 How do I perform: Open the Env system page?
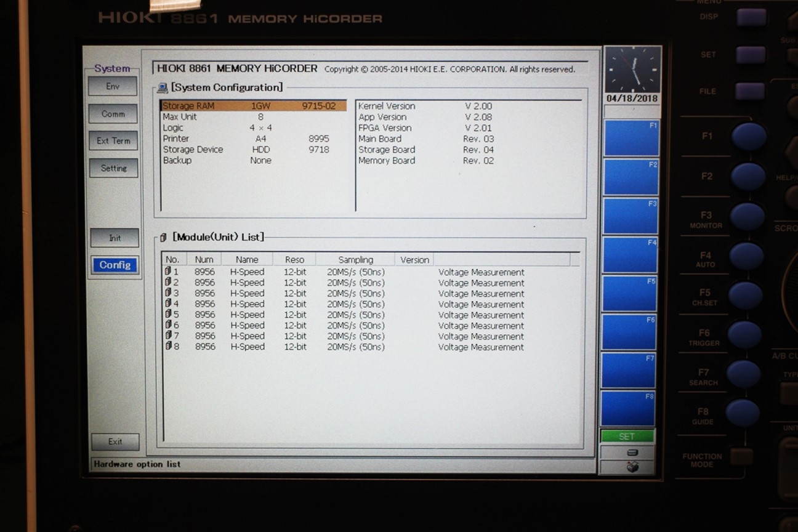tap(113, 86)
